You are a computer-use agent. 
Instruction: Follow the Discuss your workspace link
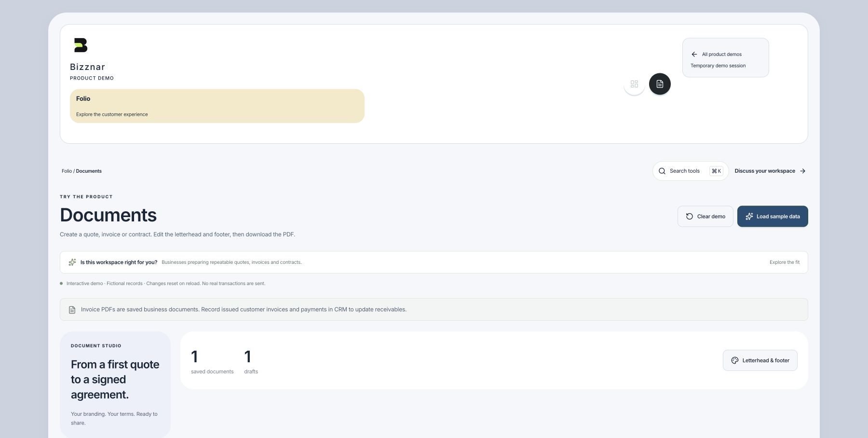770,171
